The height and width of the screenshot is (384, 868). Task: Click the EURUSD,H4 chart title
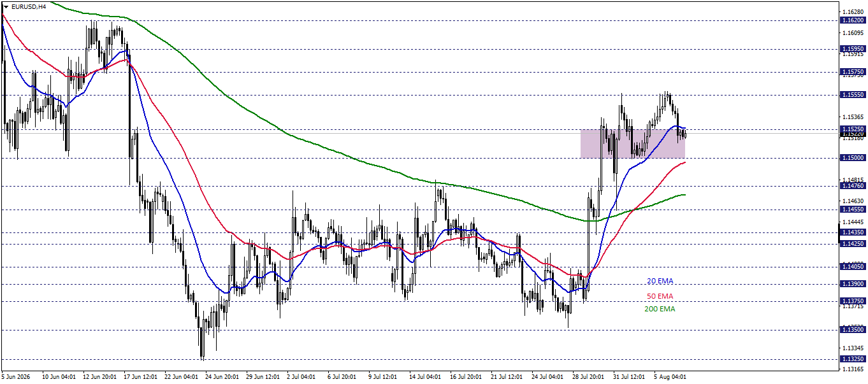28,6
